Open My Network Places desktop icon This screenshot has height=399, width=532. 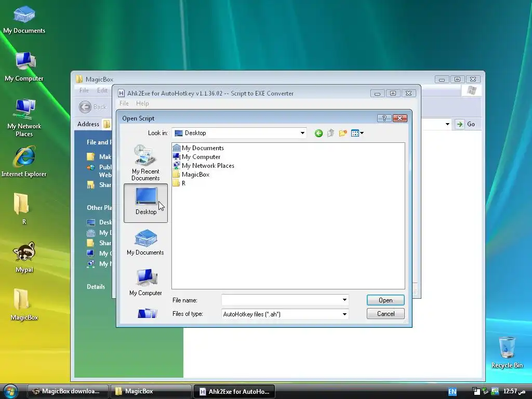tap(24, 118)
